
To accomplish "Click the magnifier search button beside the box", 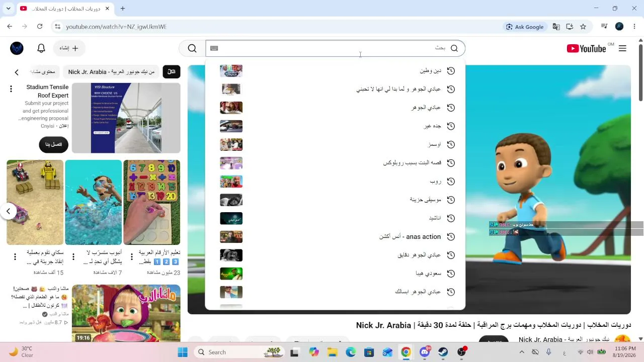I will click(192, 48).
